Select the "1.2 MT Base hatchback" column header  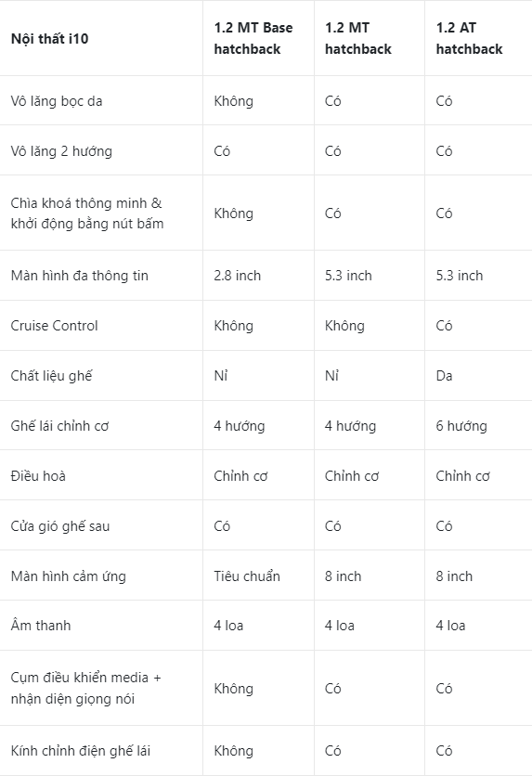[x=253, y=38]
